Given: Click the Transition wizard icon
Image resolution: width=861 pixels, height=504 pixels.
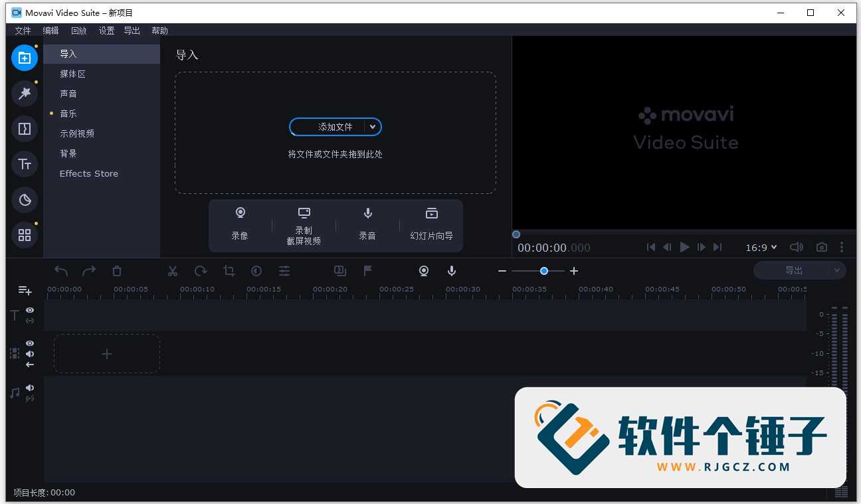Looking at the screenshot, I should point(340,271).
